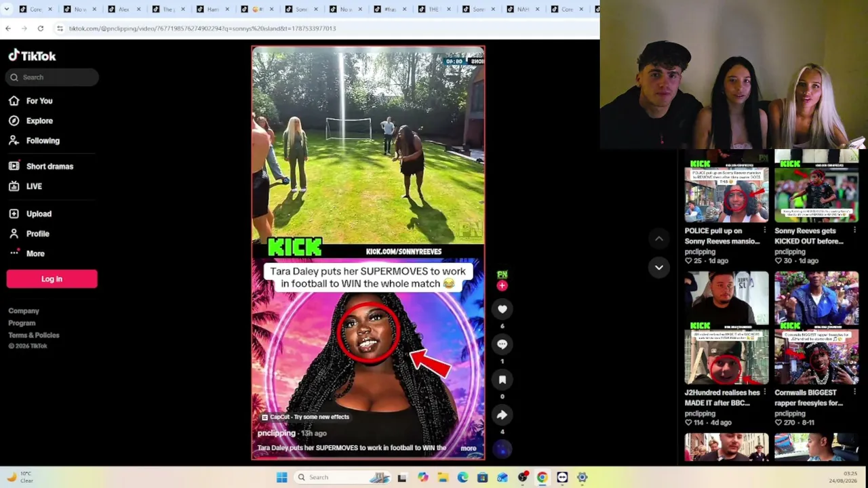View site information icon in address bar
The width and height of the screenshot is (868, 488).
(x=60, y=28)
